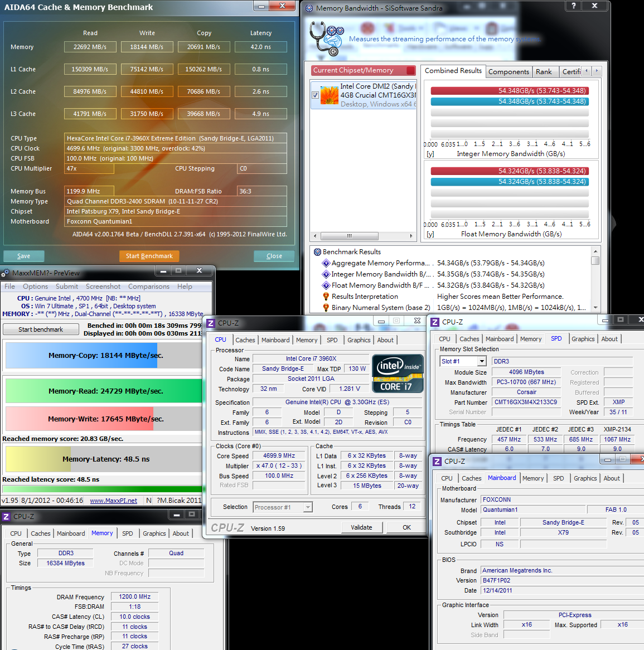Click Validate in CPU-Z

(361, 527)
